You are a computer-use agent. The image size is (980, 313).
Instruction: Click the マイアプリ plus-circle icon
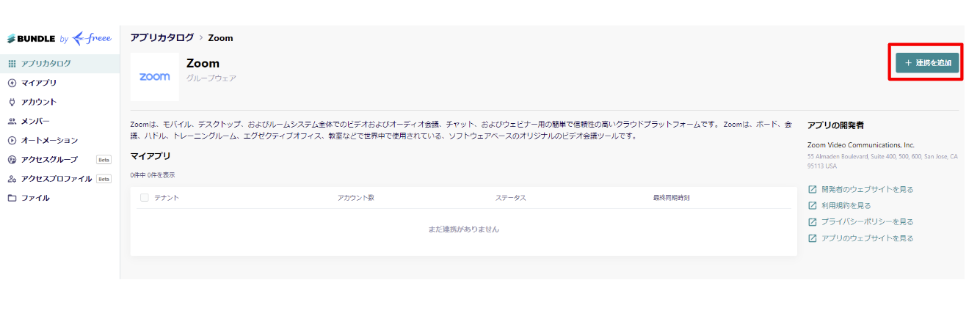(x=12, y=83)
